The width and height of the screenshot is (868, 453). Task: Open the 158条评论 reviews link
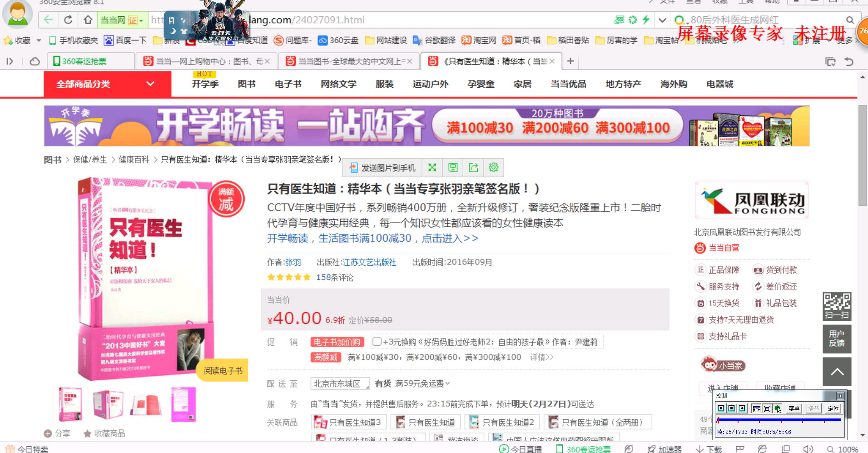(335, 277)
